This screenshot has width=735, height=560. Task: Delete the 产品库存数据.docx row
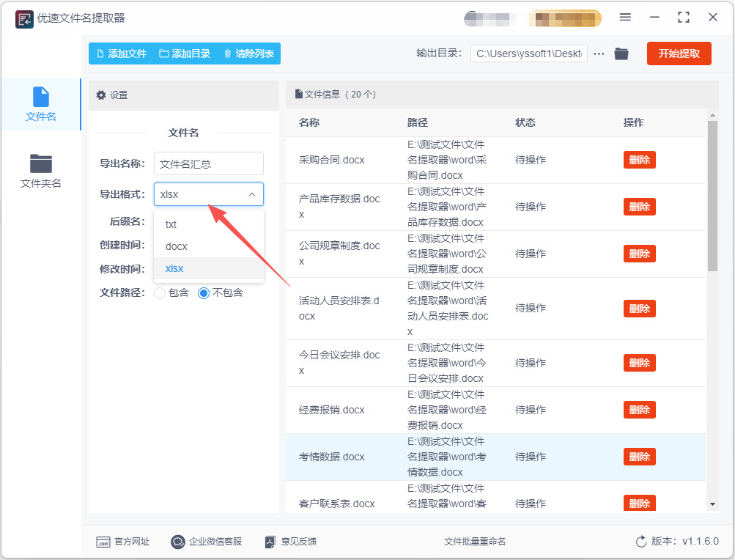[x=640, y=207]
